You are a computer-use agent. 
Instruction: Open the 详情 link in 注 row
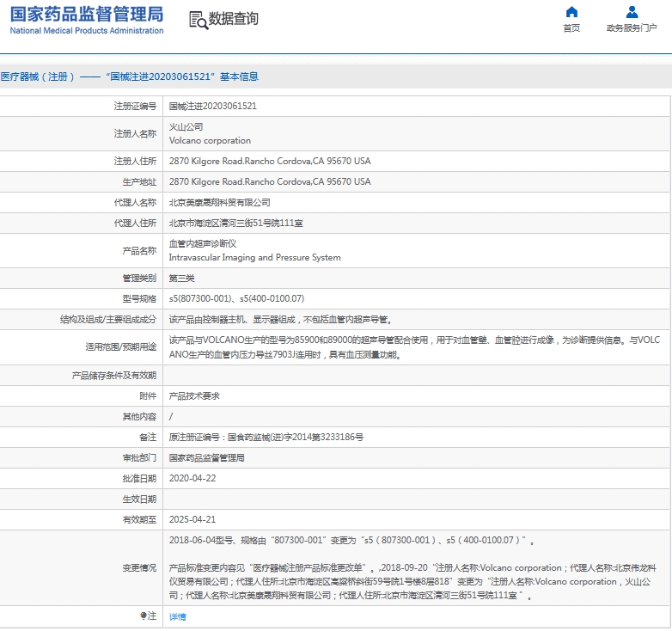point(177,616)
